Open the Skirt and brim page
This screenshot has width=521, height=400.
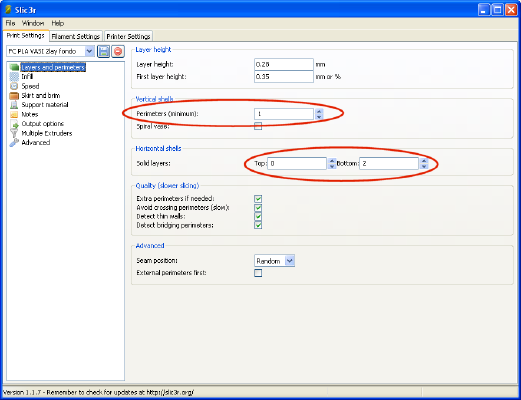(x=41, y=96)
